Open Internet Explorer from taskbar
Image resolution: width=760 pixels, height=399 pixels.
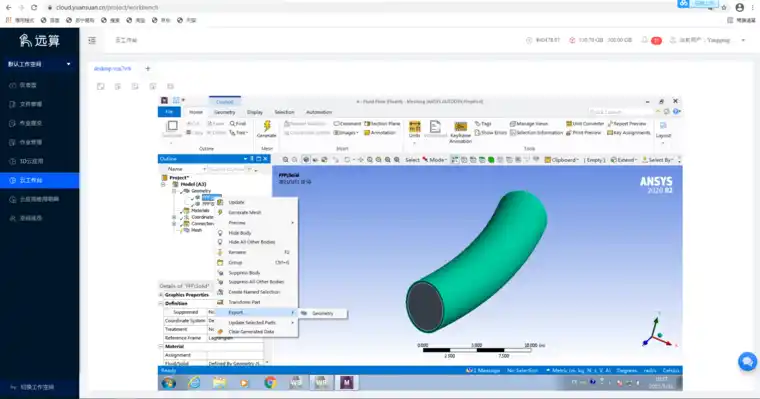click(x=194, y=383)
